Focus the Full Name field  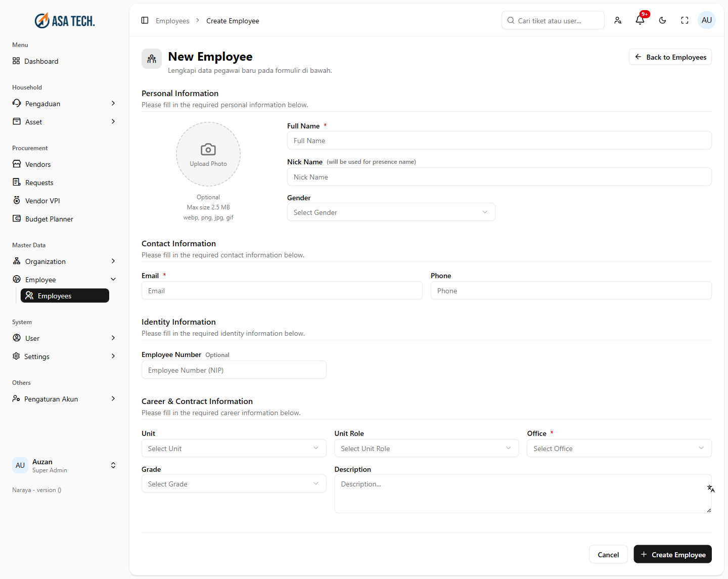[499, 141]
